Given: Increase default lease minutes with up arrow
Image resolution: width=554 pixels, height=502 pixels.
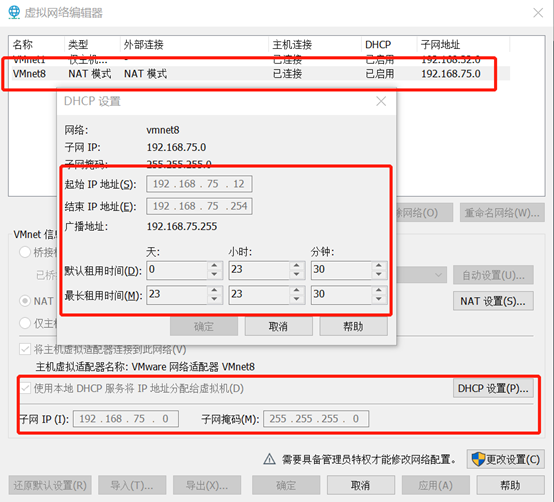Looking at the screenshot, I should point(379,266).
